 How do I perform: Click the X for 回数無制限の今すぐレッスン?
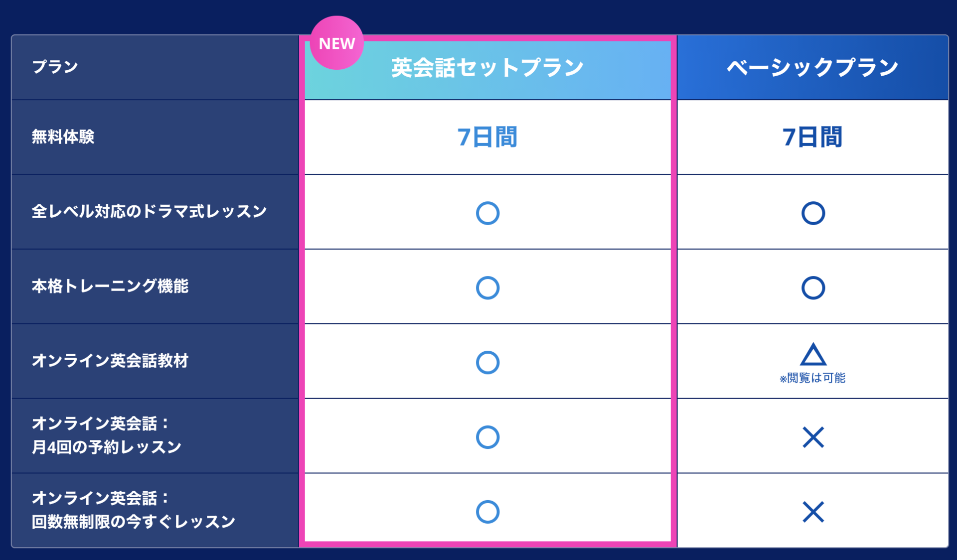click(x=813, y=512)
